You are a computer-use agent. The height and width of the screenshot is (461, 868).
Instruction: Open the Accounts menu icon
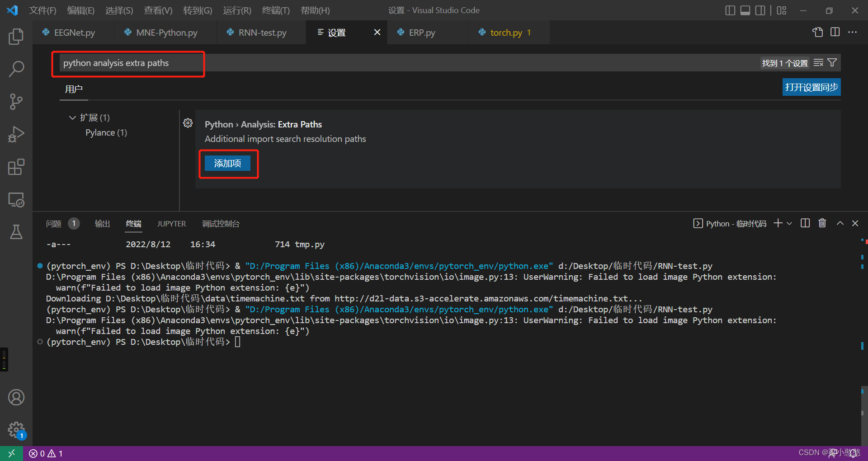click(16, 397)
